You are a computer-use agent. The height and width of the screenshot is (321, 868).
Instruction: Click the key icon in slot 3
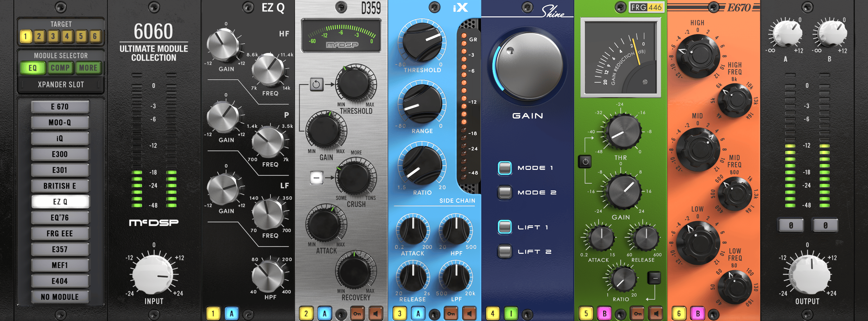pos(451,313)
